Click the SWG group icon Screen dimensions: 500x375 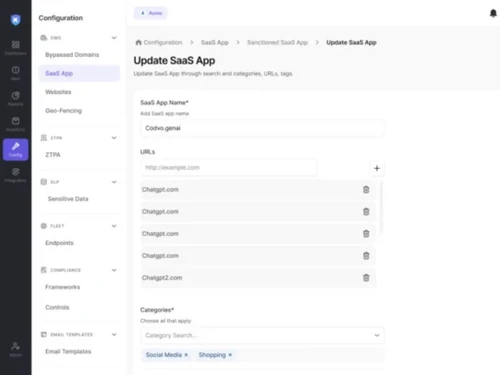(44, 38)
